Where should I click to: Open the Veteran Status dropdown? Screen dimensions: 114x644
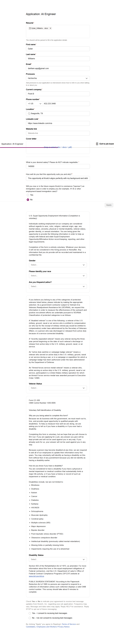(x=58, y=388)
